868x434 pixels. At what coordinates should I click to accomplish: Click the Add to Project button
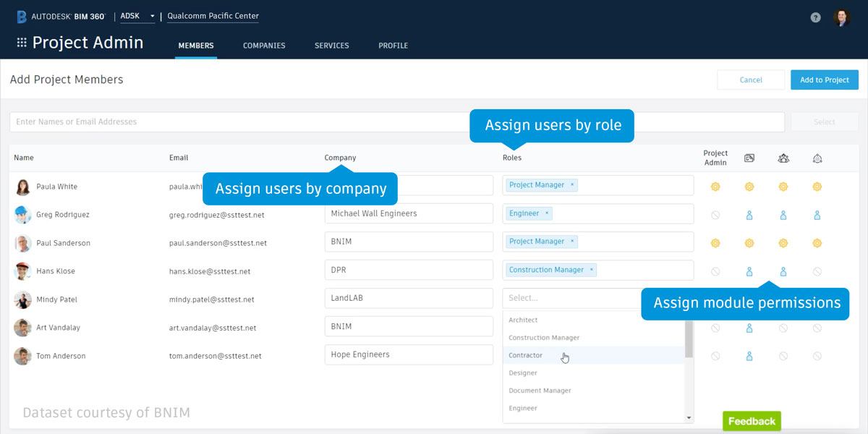[x=824, y=80]
